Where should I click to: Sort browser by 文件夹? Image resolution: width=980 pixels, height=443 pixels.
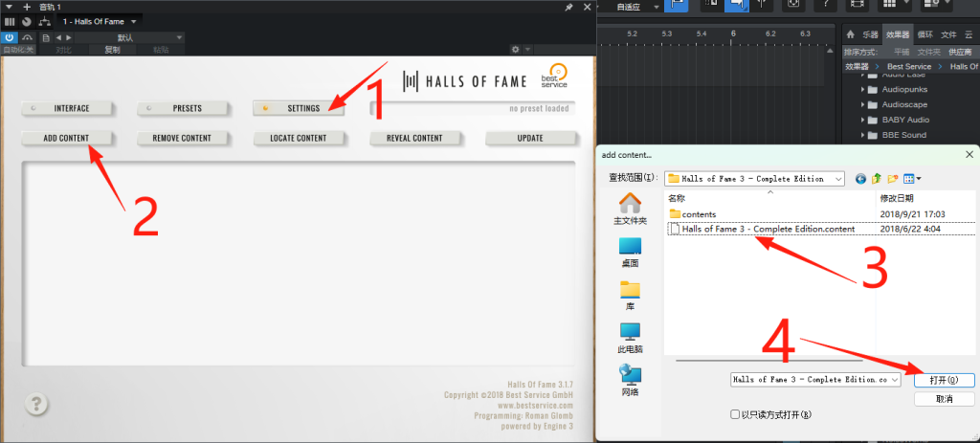(928, 52)
